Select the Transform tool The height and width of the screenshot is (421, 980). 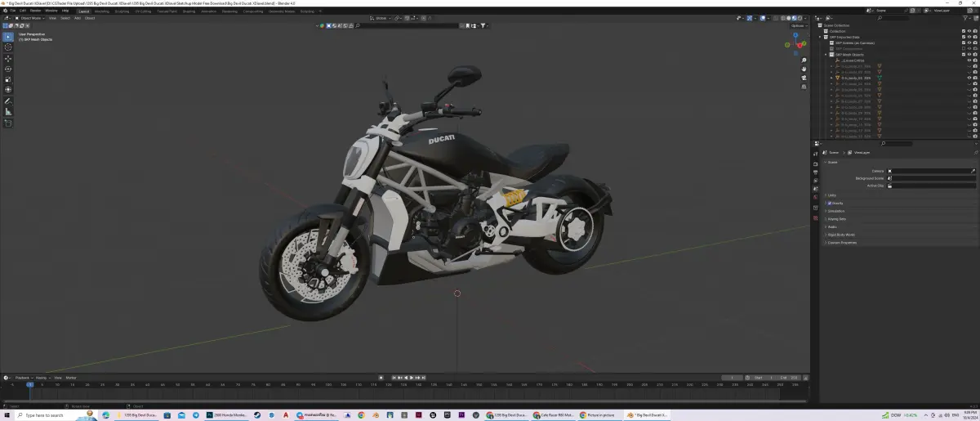(x=8, y=91)
